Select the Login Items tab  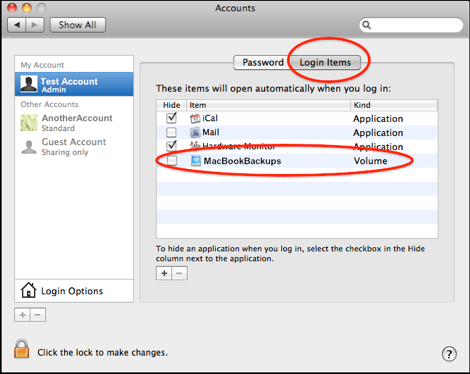[325, 62]
